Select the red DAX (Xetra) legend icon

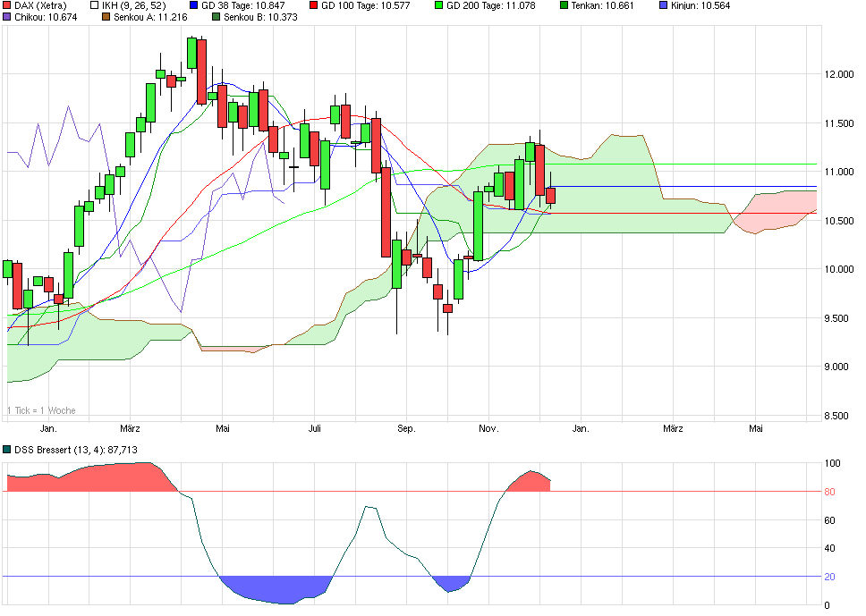[7, 6]
